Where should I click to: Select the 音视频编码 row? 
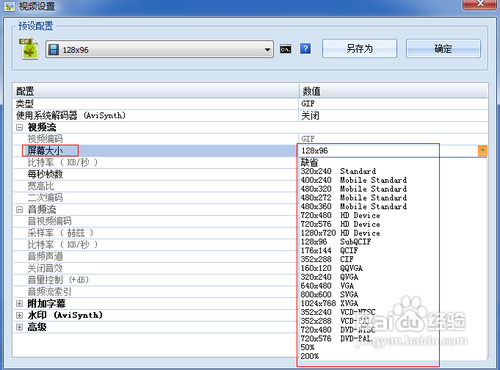[155, 221]
